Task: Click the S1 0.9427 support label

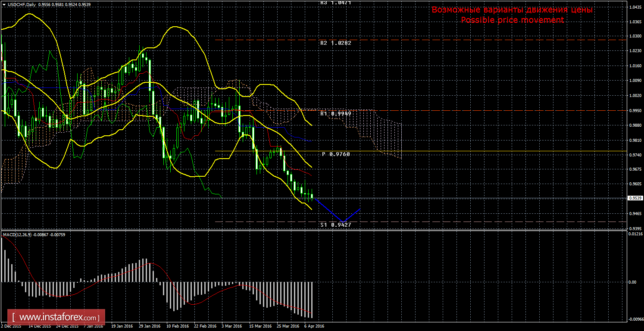Action: [333, 225]
